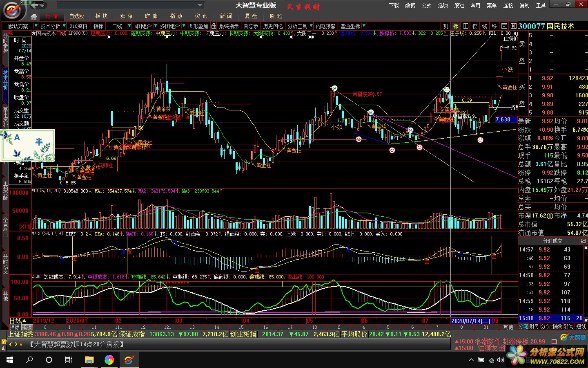Open Cortana circle icon in taskbar
Viewport: 588px width, 368px height.
tap(49, 360)
